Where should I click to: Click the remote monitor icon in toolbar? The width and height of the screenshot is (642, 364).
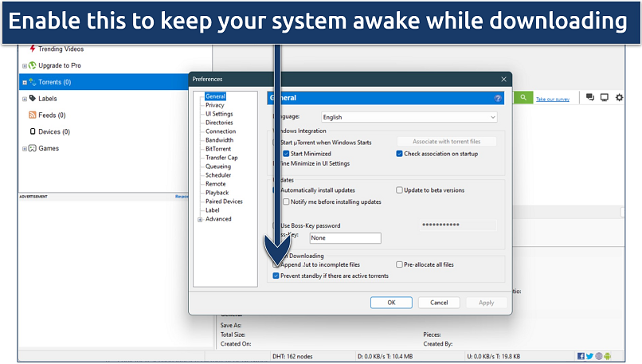(x=605, y=97)
